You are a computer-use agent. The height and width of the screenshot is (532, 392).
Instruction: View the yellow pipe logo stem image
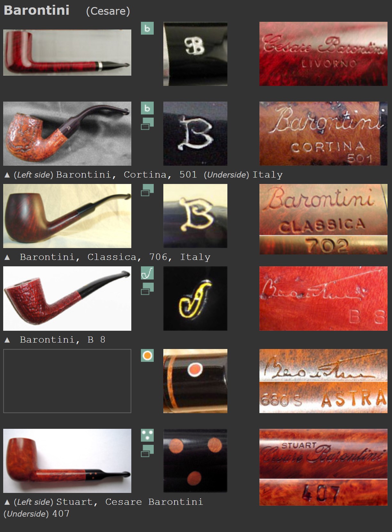coord(195,298)
